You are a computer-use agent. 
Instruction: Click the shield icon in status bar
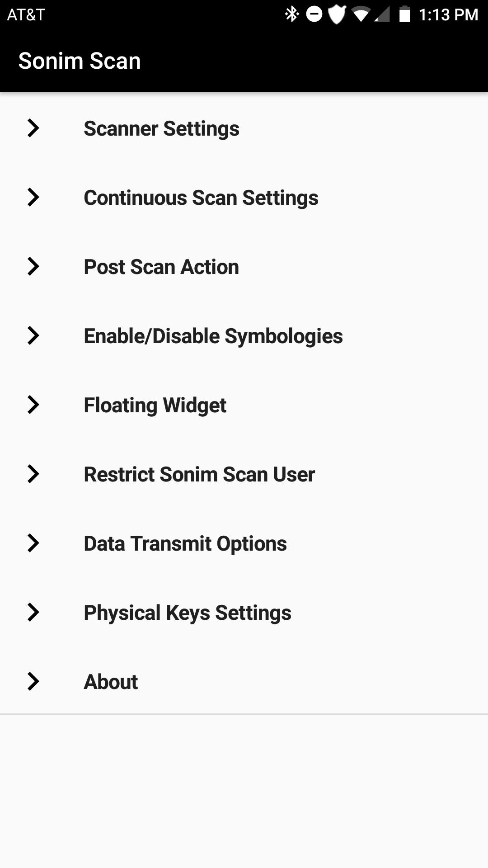337,14
